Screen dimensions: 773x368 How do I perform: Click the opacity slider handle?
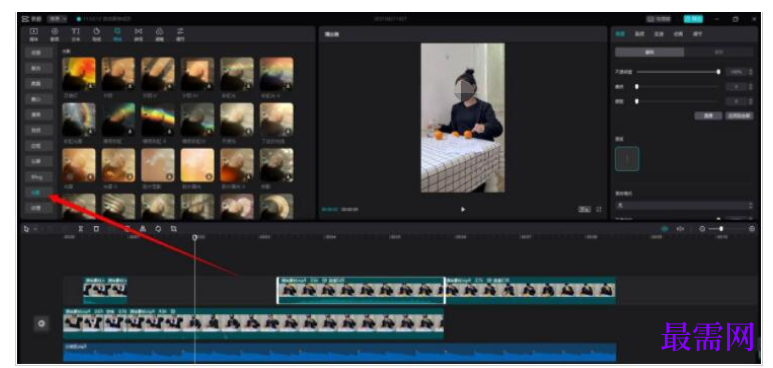(718, 72)
